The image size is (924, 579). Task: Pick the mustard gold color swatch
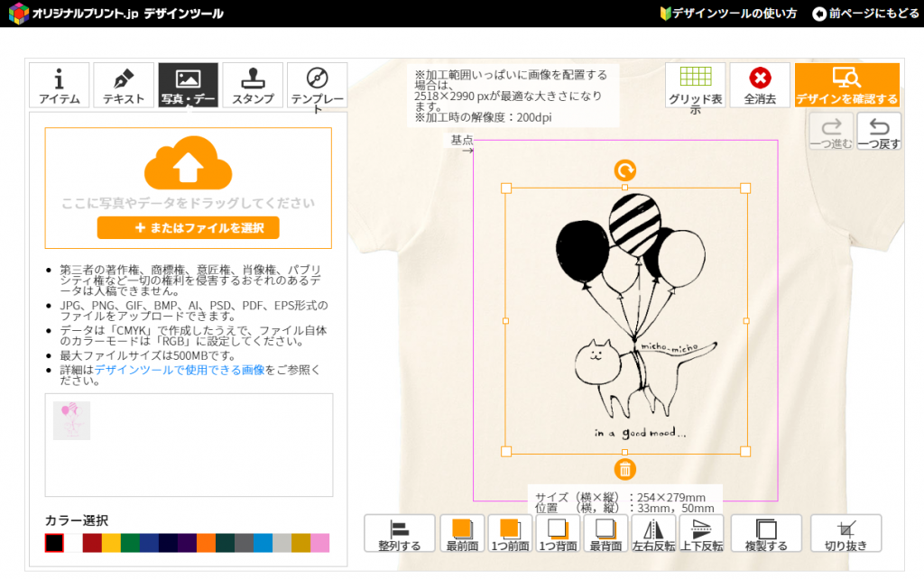click(301, 543)
